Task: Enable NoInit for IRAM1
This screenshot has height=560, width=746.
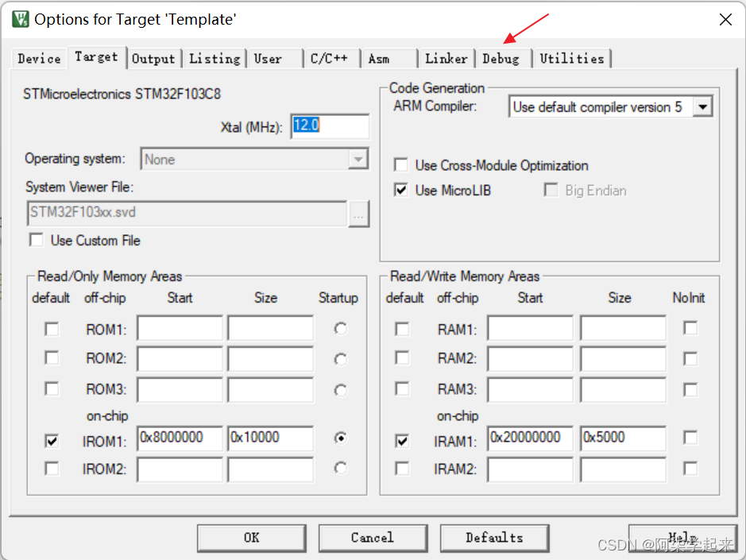Action: 690,437
